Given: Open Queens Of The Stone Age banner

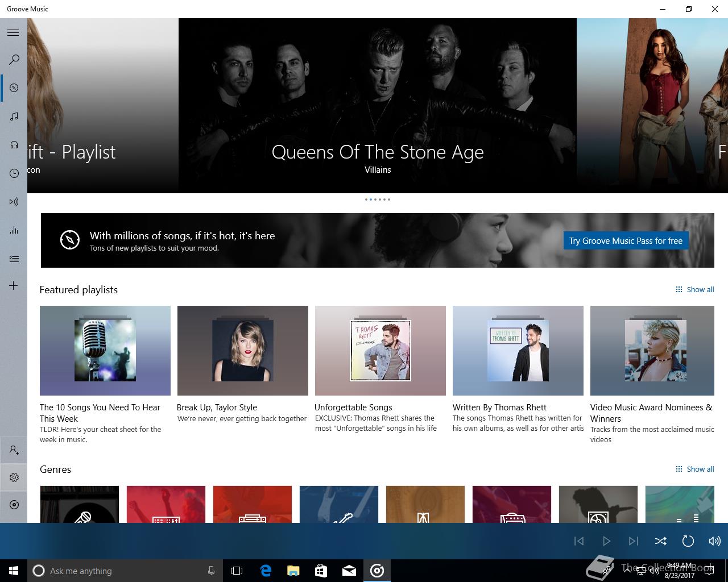Looking at the screenshot, I should (378, 106).
